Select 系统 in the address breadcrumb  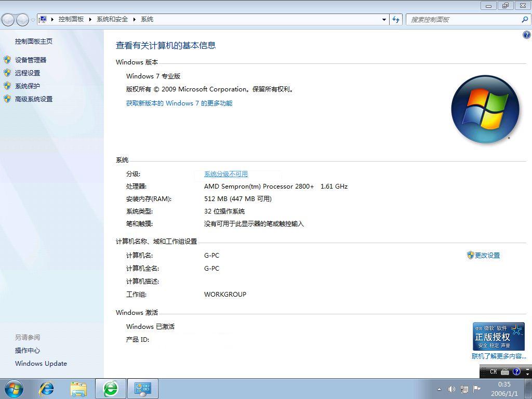pyautogui.click(x=147, y=19)
